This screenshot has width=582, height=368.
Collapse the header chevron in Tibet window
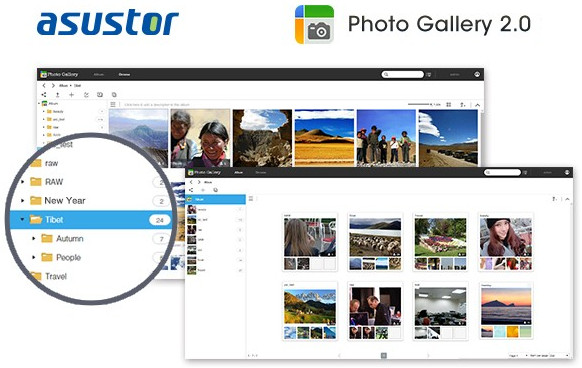pyautogui.click(x=477, y=105)
